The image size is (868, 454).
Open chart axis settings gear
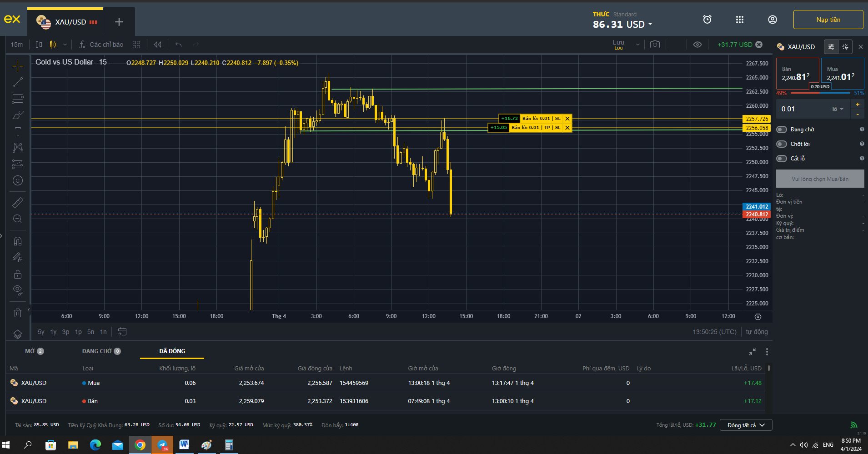(758, 317)
